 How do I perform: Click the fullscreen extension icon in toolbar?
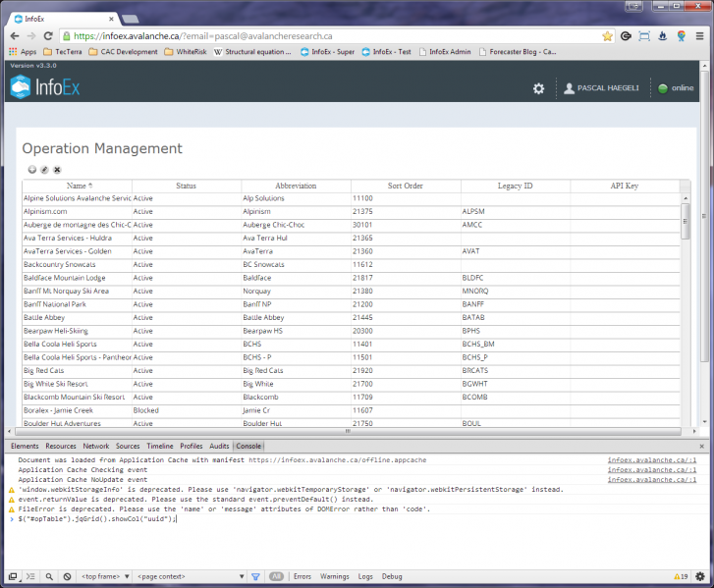[644, 36]
